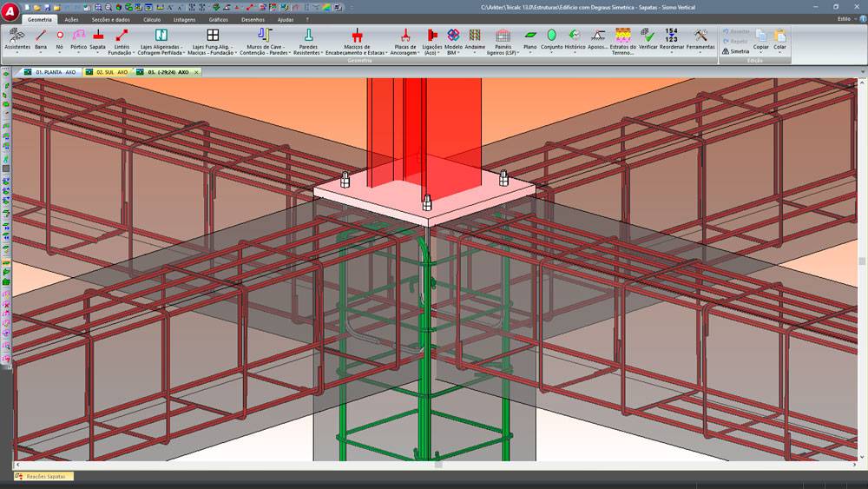Open the Desenhos ribbon tab
This screenshot has height=489, width=868.
[x=253, y=19]
